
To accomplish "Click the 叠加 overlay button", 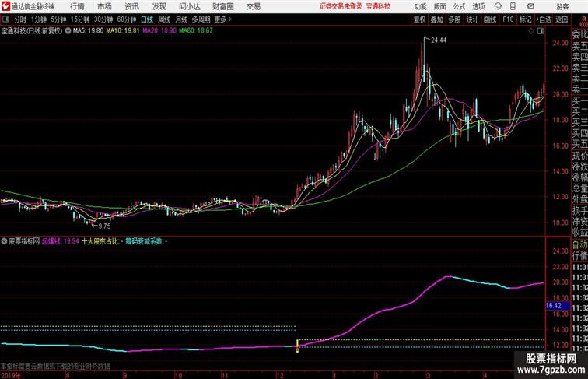I will point(437,19).
